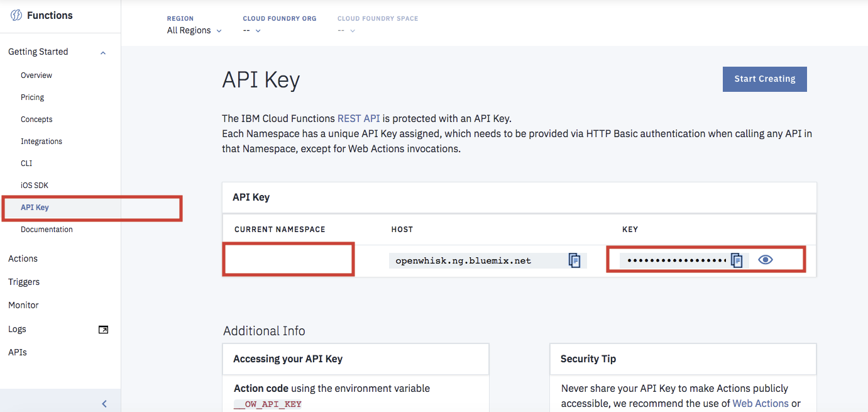
Task: Click the Security Tip heading
Action: (x=588, y=359)
